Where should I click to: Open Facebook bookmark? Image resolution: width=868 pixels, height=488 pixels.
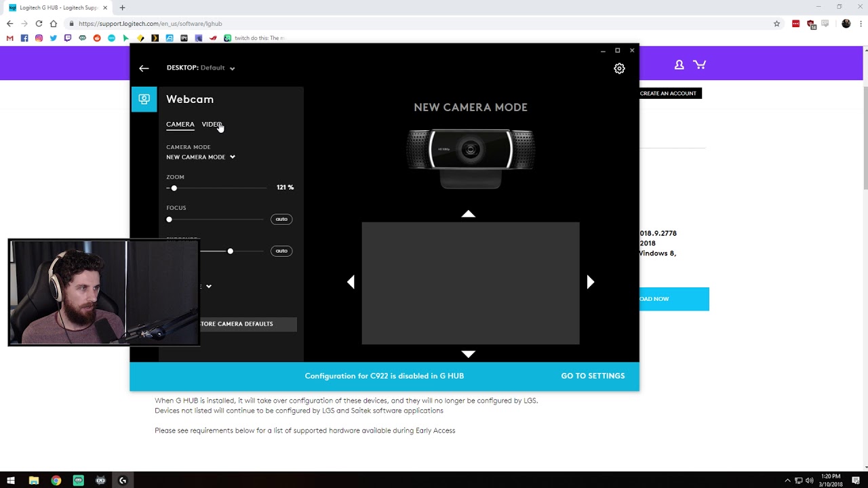coord(24,38)
